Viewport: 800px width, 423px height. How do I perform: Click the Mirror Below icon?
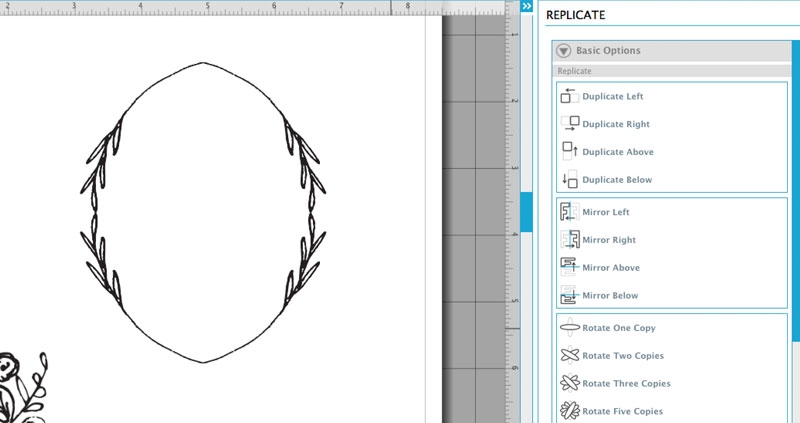569,295
